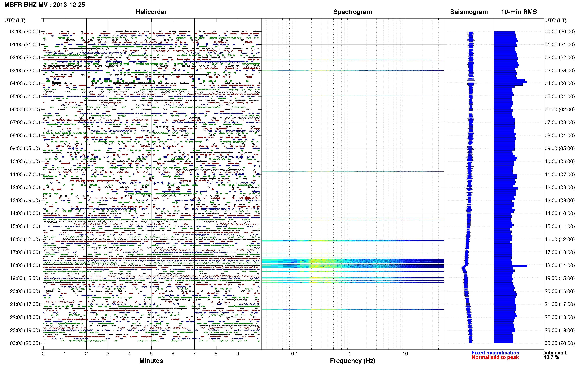Click '04:00 (00:00)' label left of helicorder
Image resolution: width=588 pixels, height=368 pixels.
click(25, 83)
